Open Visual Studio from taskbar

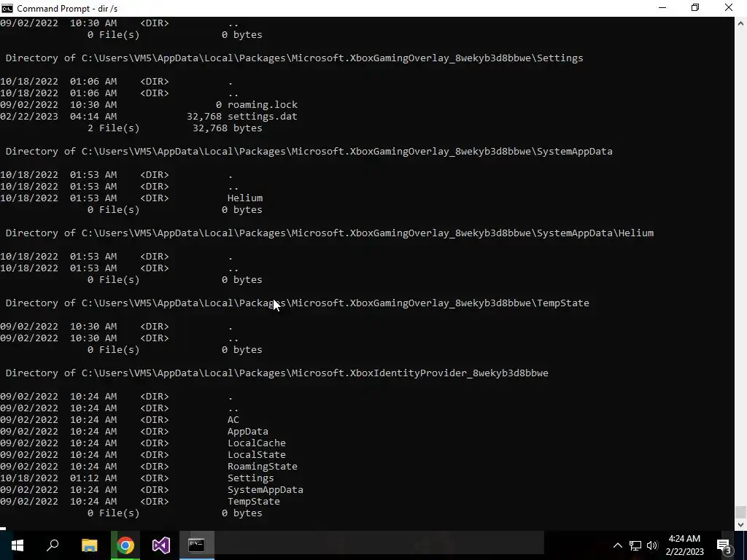pyautogui.click(x=161, y=545)
